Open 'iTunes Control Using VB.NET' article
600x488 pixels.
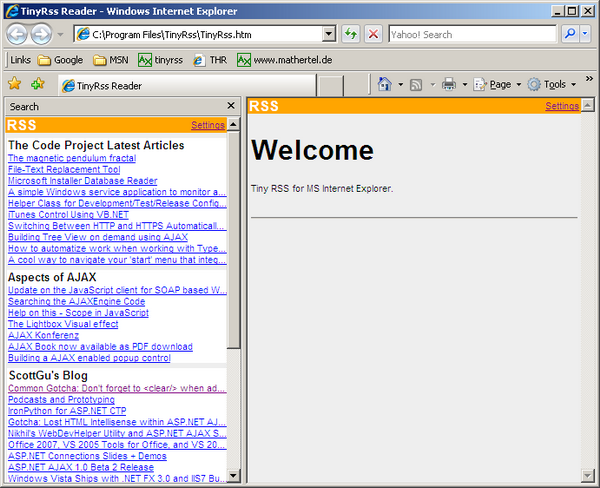pyautogui.click(x=68, y=215)
